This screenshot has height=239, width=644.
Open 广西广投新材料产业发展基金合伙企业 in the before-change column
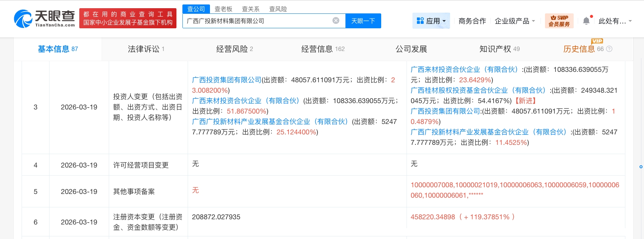(x=270, y=122)
